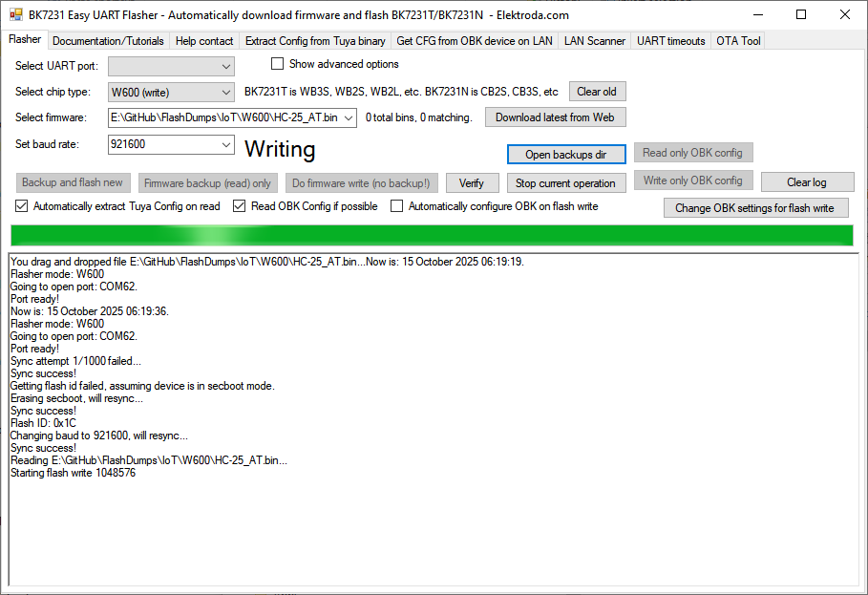Click Open backups dir button

tap(566, 155)
